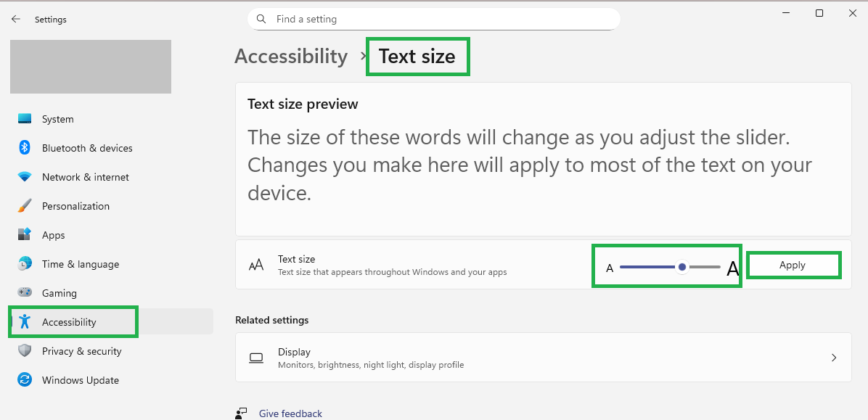Screen dimensions: 868x420
Task: Click the Related settings heading
Action: (x=272, y=320)
